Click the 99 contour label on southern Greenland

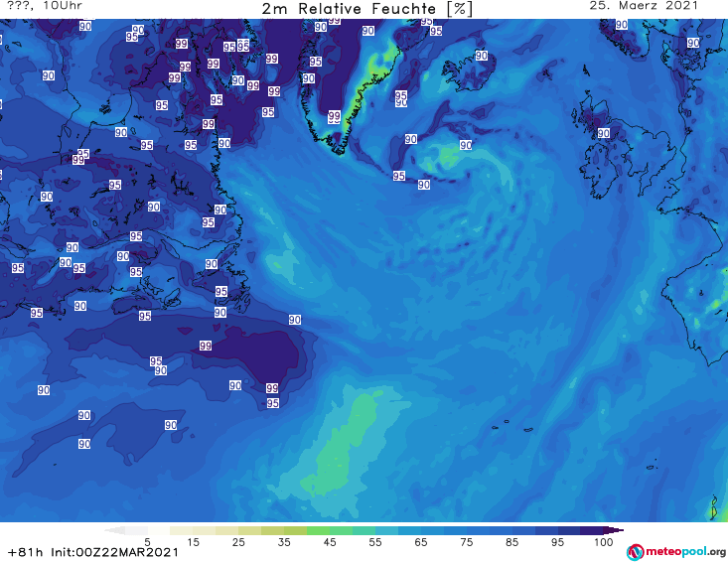tap(335, 115)
